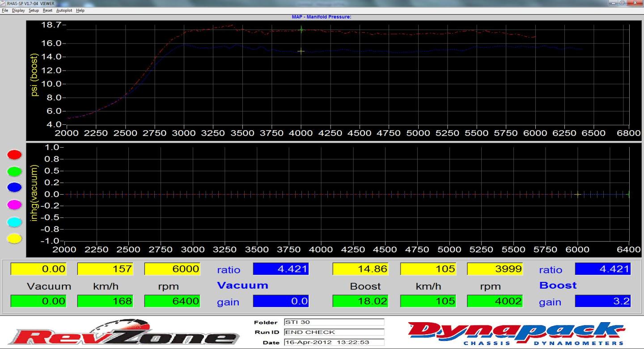Open the Display menu
The width and height of the screenshot is (644, 349).
click(x=18, y=10)
